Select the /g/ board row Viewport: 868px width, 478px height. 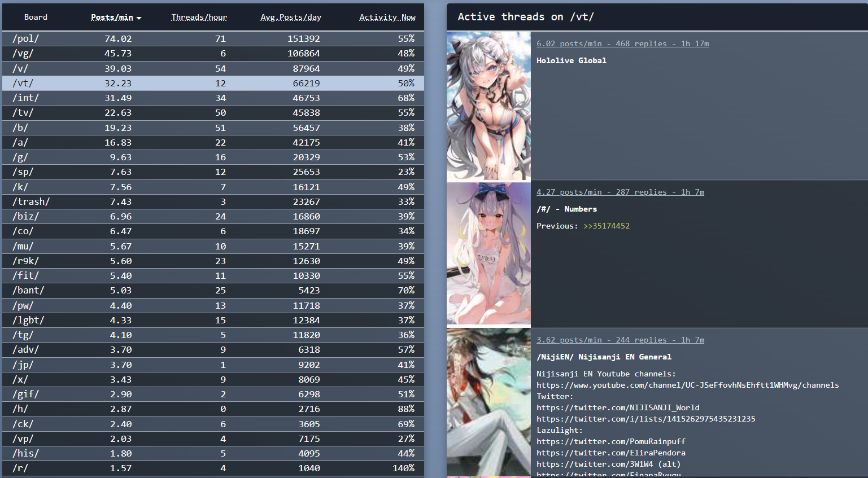(x=213, y=157)
